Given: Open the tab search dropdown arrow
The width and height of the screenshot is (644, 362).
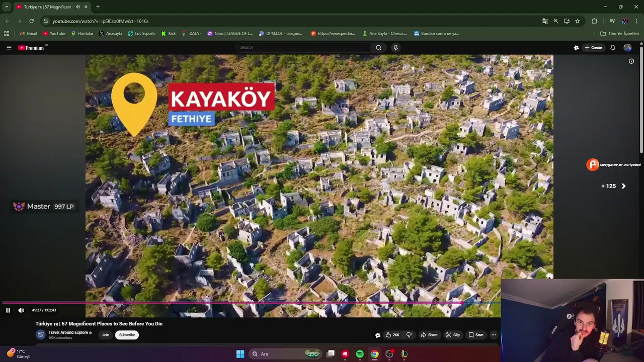Looking at the screenshot, I should click(7, 7).
